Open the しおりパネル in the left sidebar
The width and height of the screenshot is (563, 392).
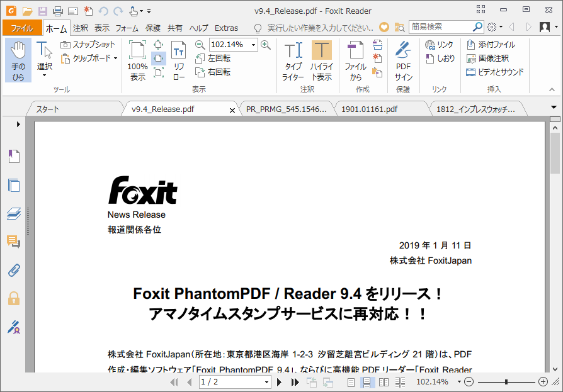(13, 156)
